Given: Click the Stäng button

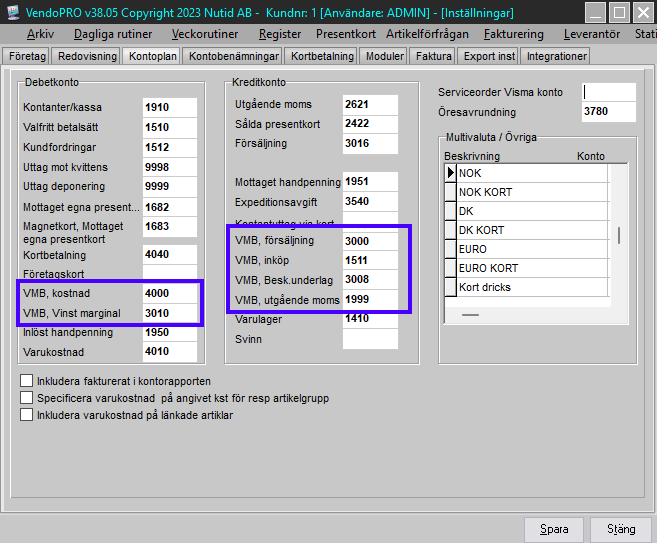Looking at the screenshot, I should pyautogui.click(x=620, y=529).
